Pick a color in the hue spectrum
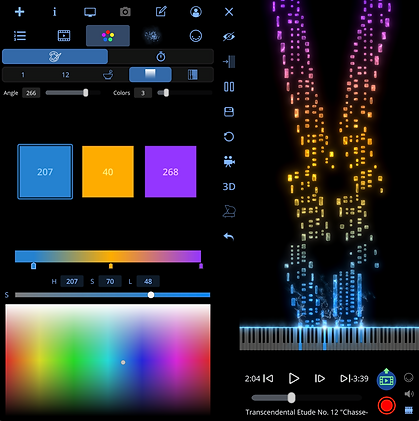The image size is (419, 421). (108, 359)
